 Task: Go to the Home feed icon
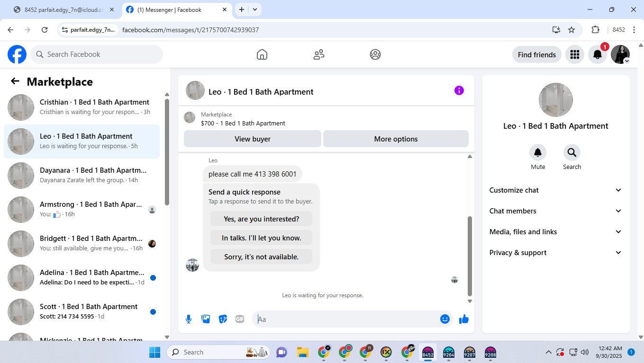pyautogui.click(x=262, y=54)
